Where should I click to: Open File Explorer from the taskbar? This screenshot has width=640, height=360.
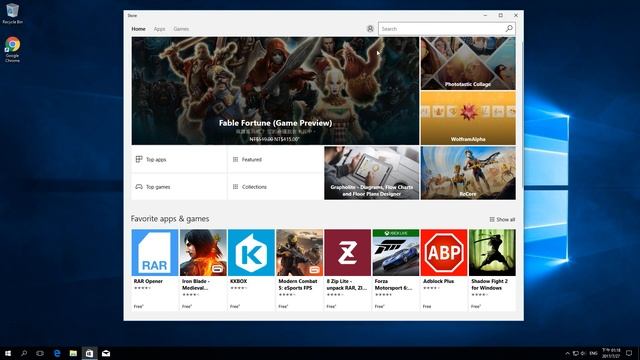tap(73, 353)
